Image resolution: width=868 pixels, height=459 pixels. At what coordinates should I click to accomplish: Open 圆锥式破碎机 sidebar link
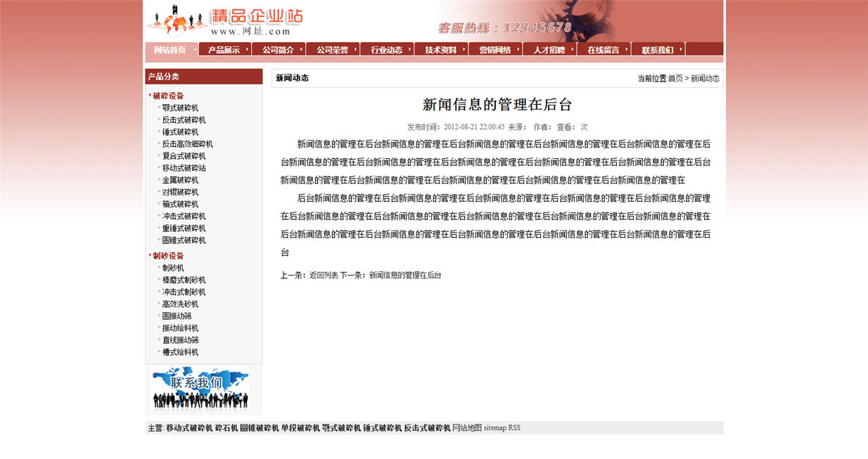coord(184,240)
